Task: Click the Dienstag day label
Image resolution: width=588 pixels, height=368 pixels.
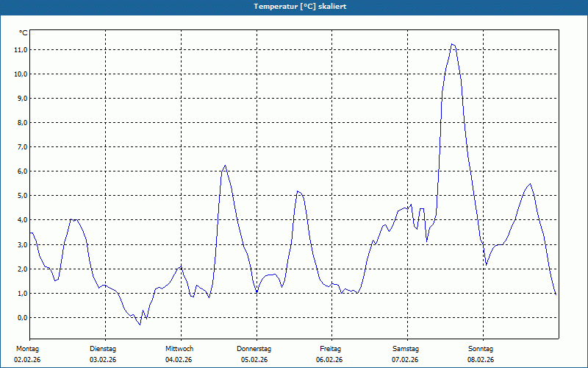Action: click(103, 348)
